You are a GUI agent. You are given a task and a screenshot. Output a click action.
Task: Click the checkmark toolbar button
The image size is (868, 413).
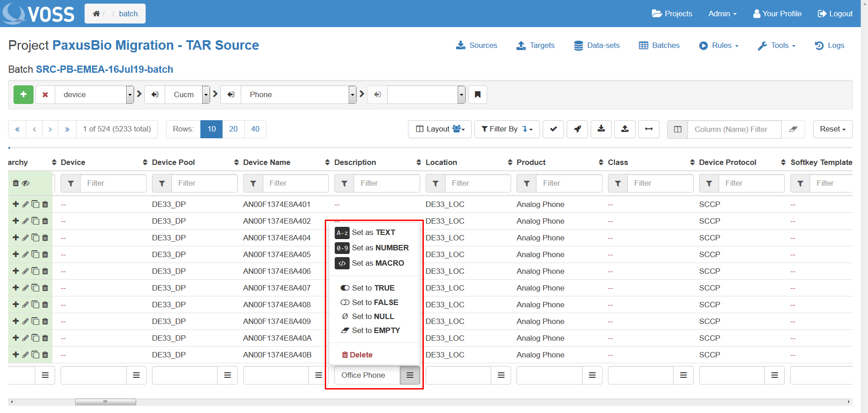[554, 129]
